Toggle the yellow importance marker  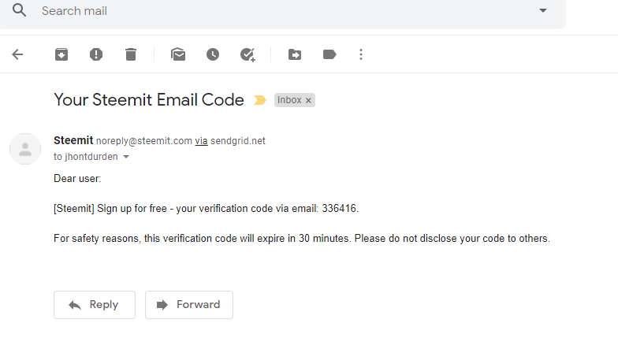[x=259, y=100]
